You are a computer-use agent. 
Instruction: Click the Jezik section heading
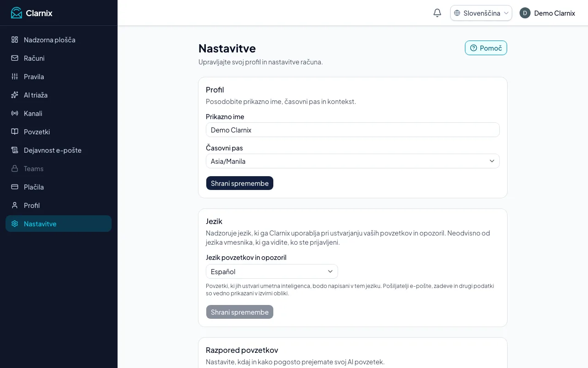(x=214, y=221)
